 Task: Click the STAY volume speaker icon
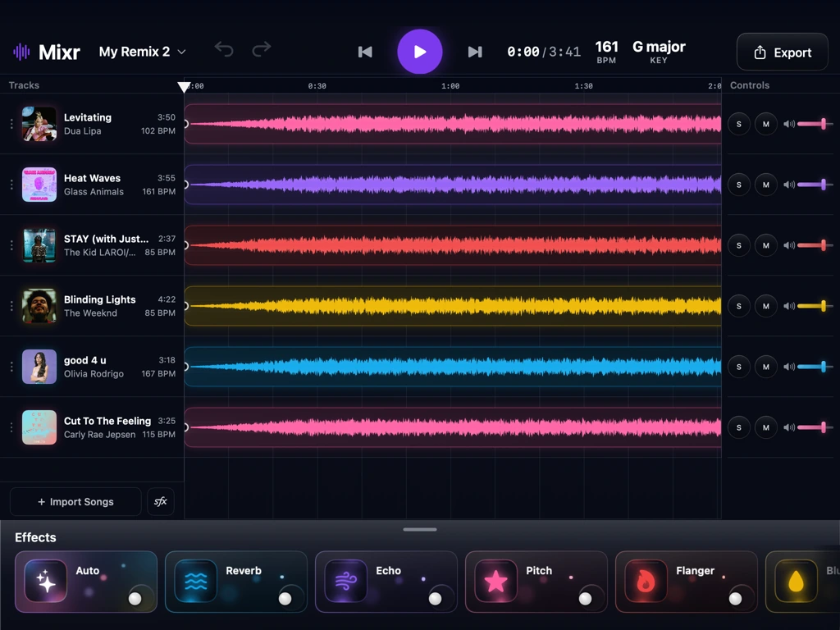coord(788,245)
